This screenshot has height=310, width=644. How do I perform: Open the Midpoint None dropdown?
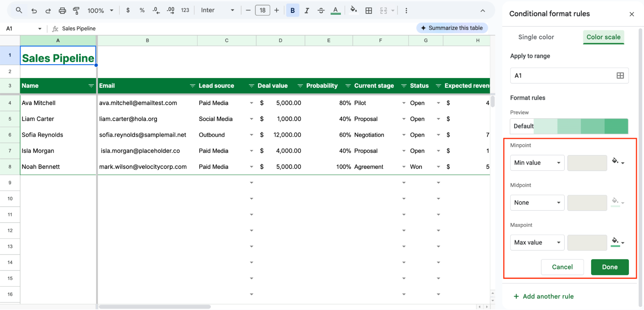pyautogui.click(x=537, y=203)
